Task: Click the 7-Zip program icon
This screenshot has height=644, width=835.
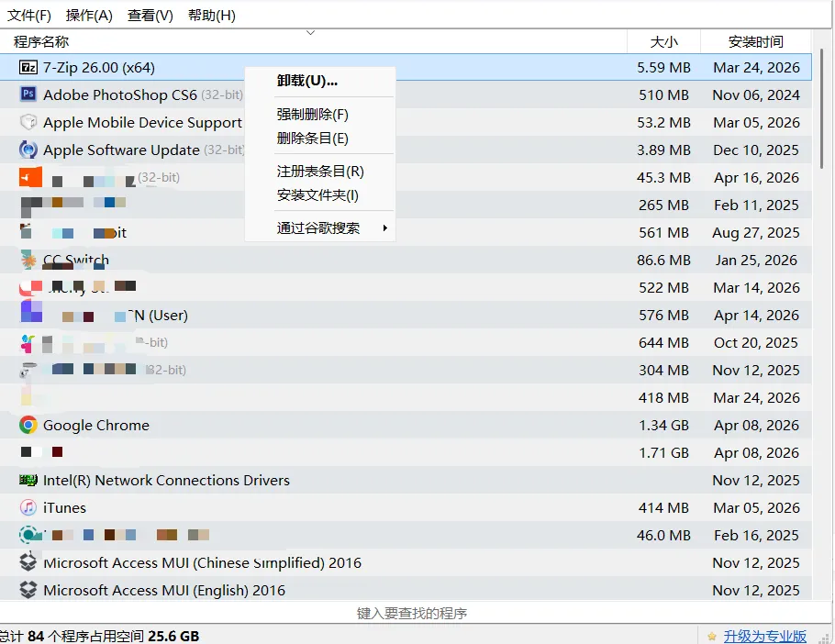Action: tap(28, 67)
